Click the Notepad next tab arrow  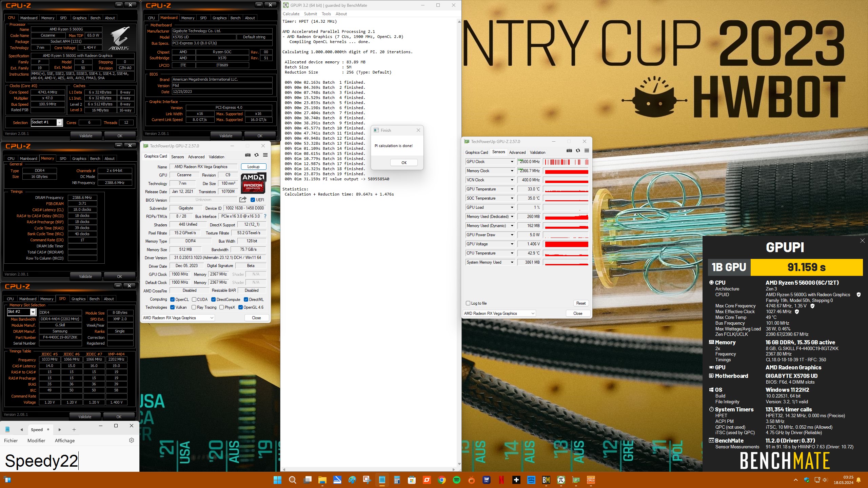[x=60, y=430]
